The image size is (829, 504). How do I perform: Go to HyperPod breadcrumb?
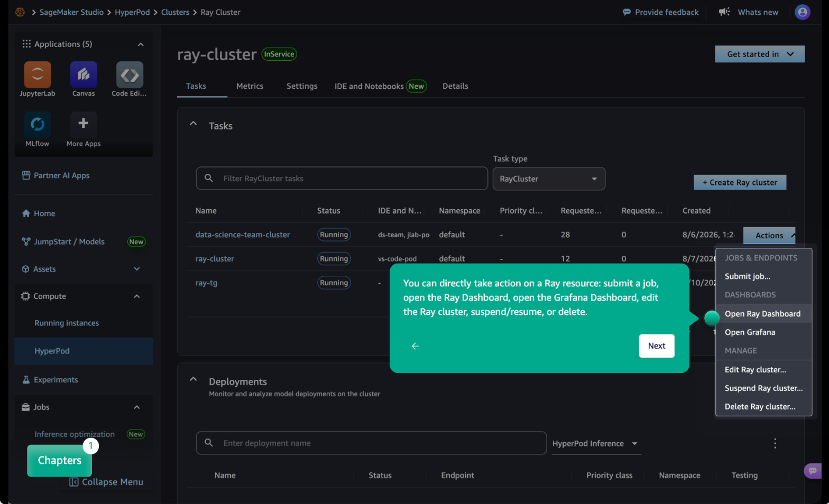(x=132, y=12)
